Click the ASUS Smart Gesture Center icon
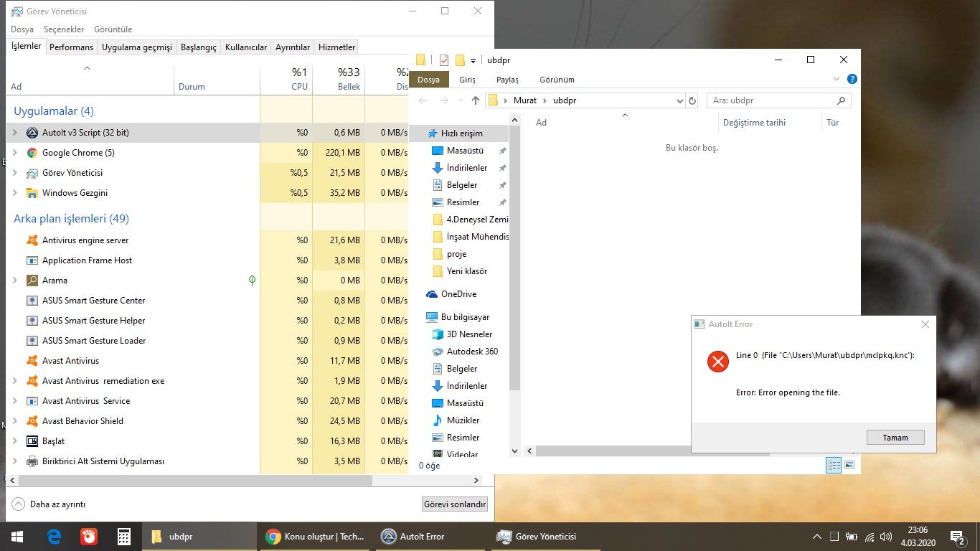 pyautogui.click(x=32, y=301)
